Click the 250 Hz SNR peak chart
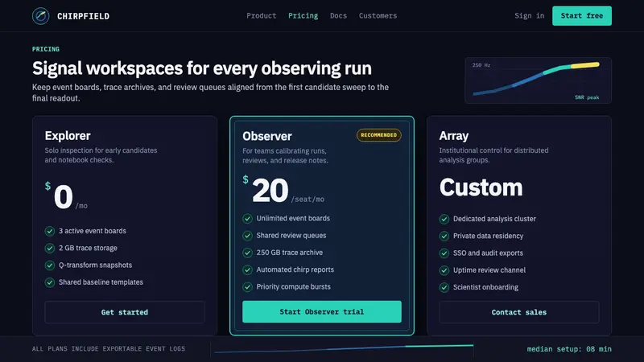The height and width of the screenshot is (362, 644). click(538, 80)
